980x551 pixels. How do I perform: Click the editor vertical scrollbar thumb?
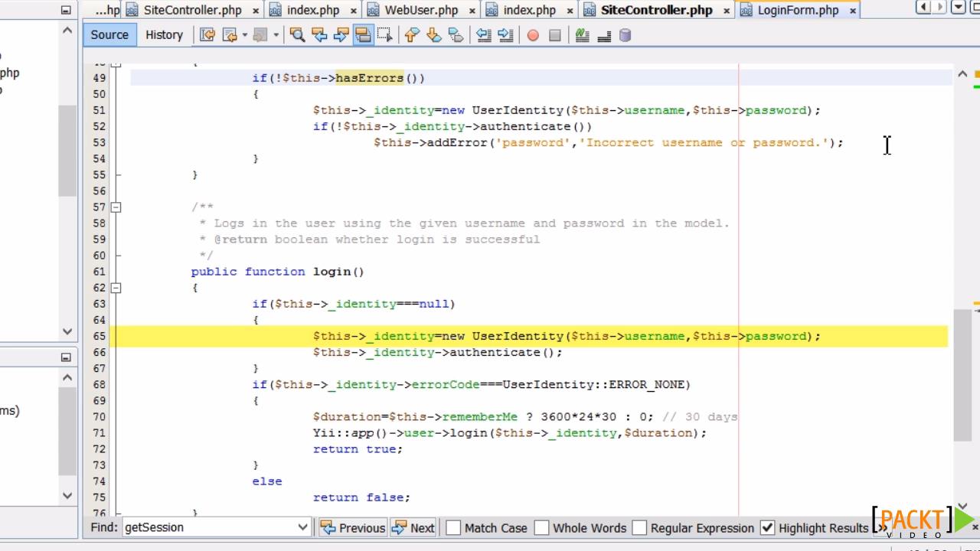click(x=962, y=375)
